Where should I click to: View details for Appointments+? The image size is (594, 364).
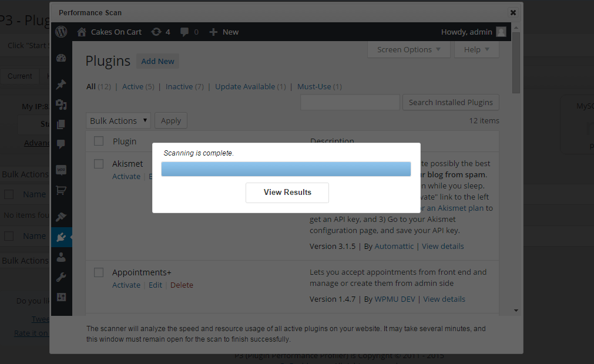coord(444,299)
